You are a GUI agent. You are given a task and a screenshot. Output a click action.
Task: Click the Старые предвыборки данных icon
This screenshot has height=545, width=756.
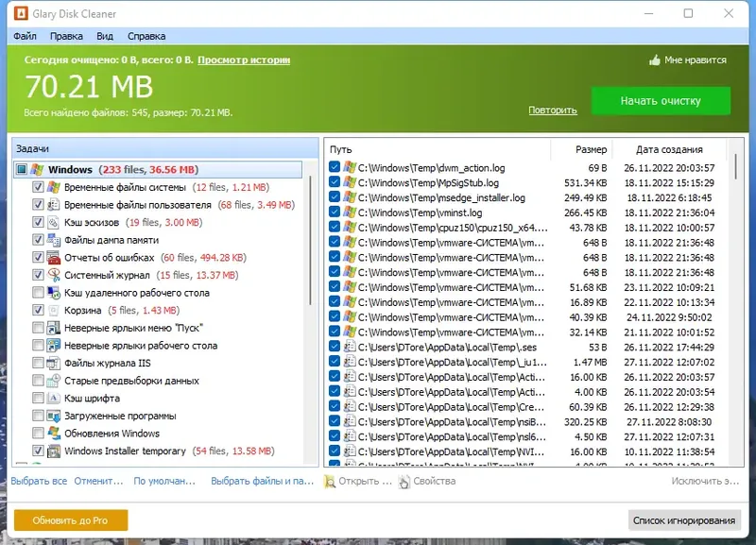[x=54, y=381]
